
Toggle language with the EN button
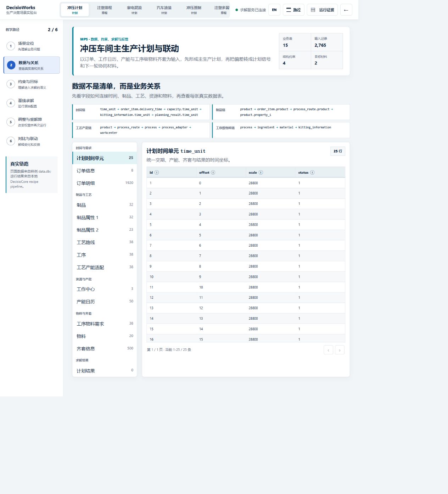point(274,10)
